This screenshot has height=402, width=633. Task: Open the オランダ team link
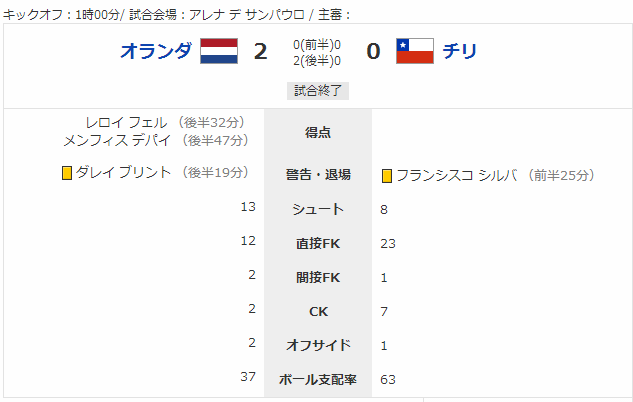click(x=156, y=51)
